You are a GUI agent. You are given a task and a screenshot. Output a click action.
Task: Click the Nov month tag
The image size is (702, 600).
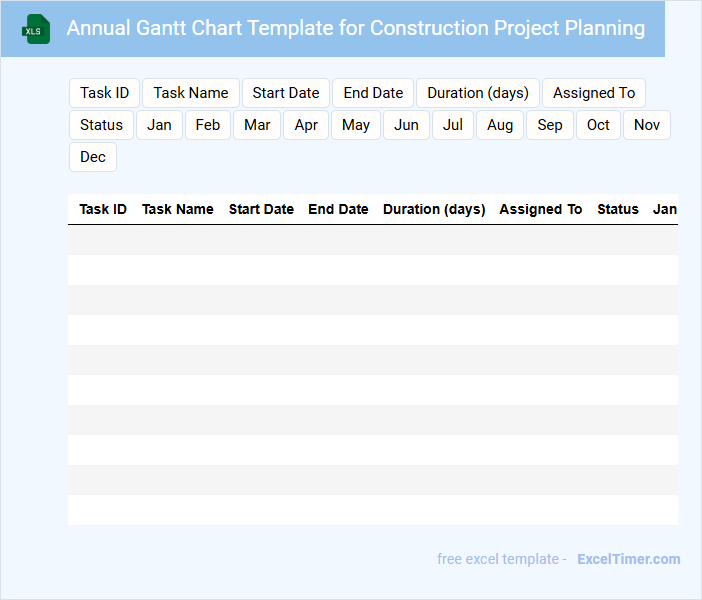(x=647, y=125)
